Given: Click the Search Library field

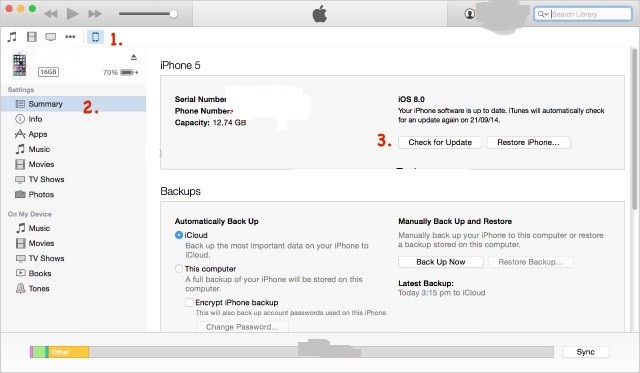Looking at the screenshot, I should [583, 14].
